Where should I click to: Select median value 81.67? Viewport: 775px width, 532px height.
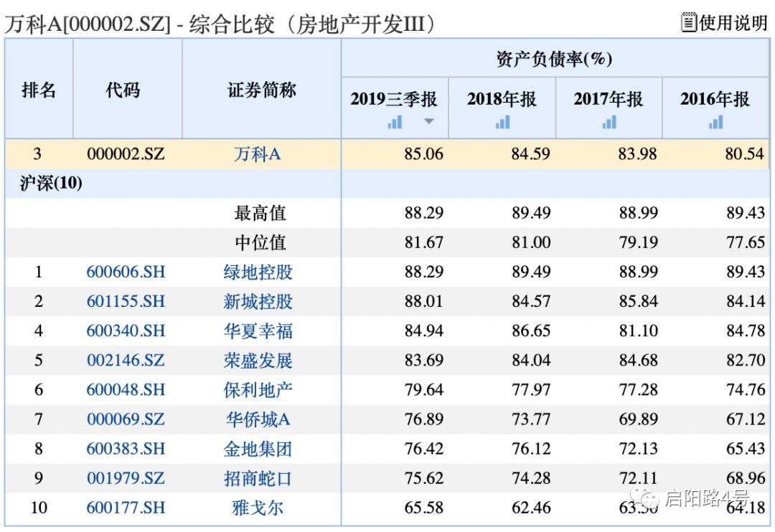pyautogui.click(x=424, y=242)
